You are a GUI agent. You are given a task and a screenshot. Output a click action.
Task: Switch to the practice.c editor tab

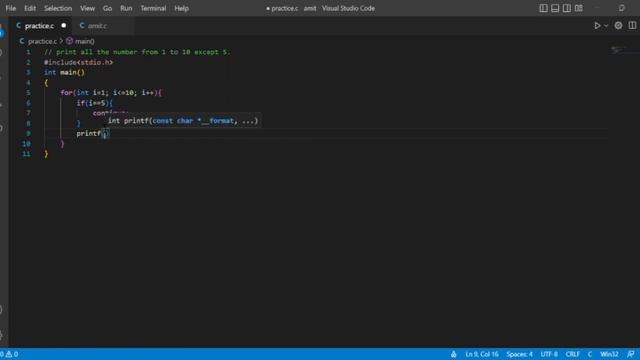[40, 26]
